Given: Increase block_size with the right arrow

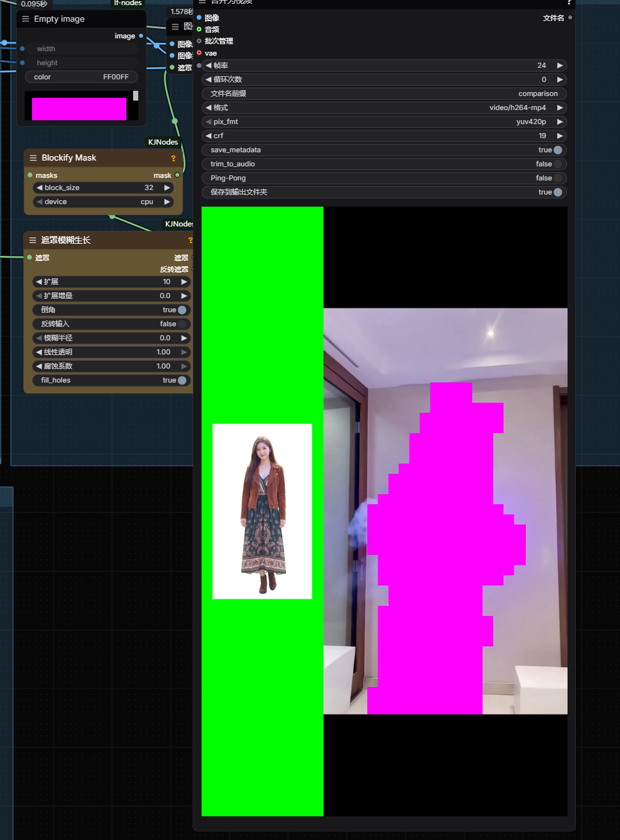Looking at the screenshot, I should [x=167, y=187].
